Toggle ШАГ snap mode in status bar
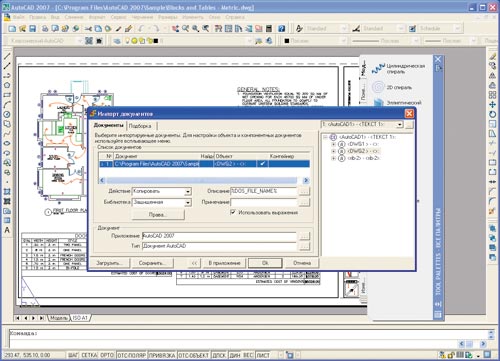Screen dimensions: 500x361 (x=73, y=355)
